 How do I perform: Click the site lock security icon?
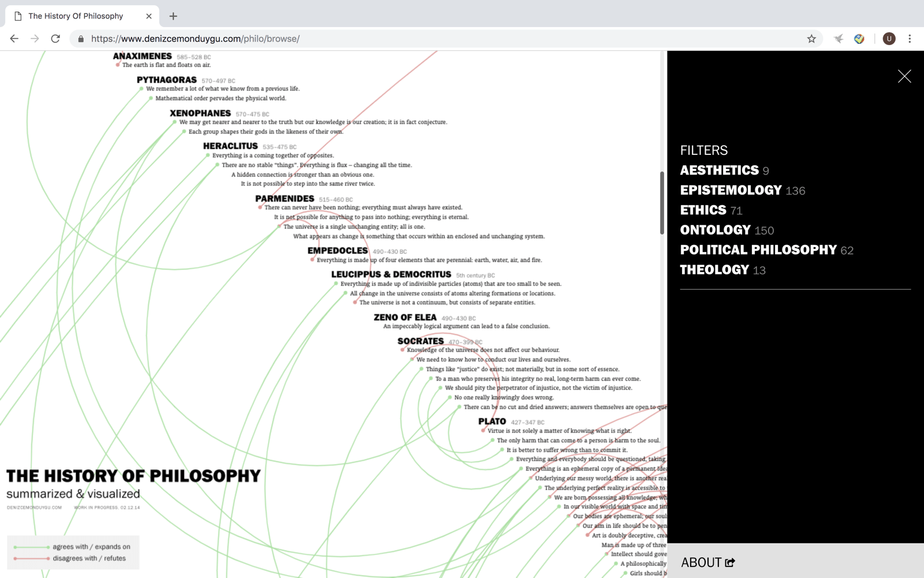point(81,39)
